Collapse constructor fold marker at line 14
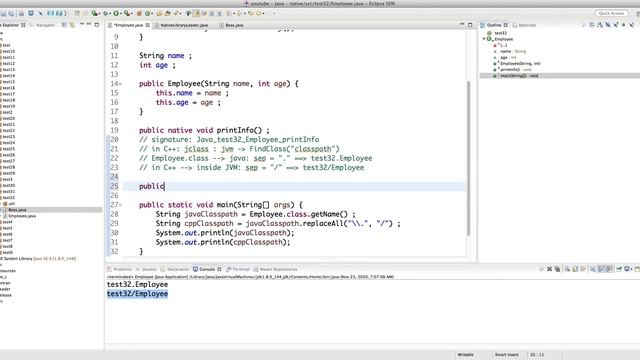Image resolution: width=640 pixels, height=360 pixels. click(x=120, y=84)
